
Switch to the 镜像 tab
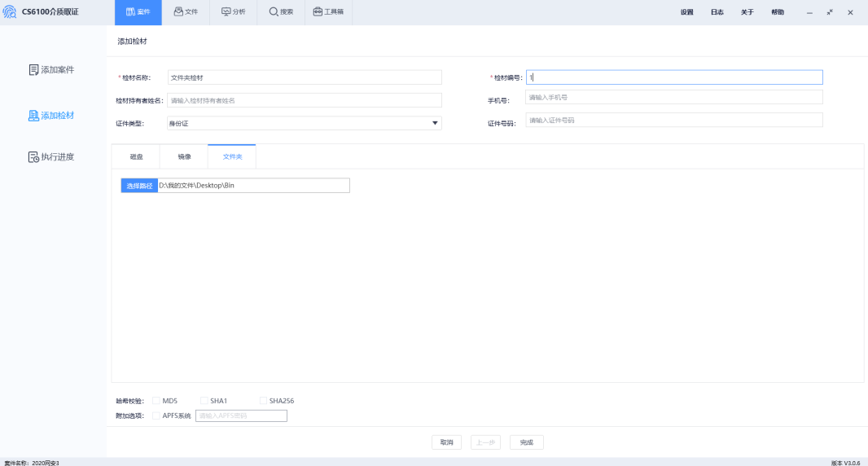184,156
